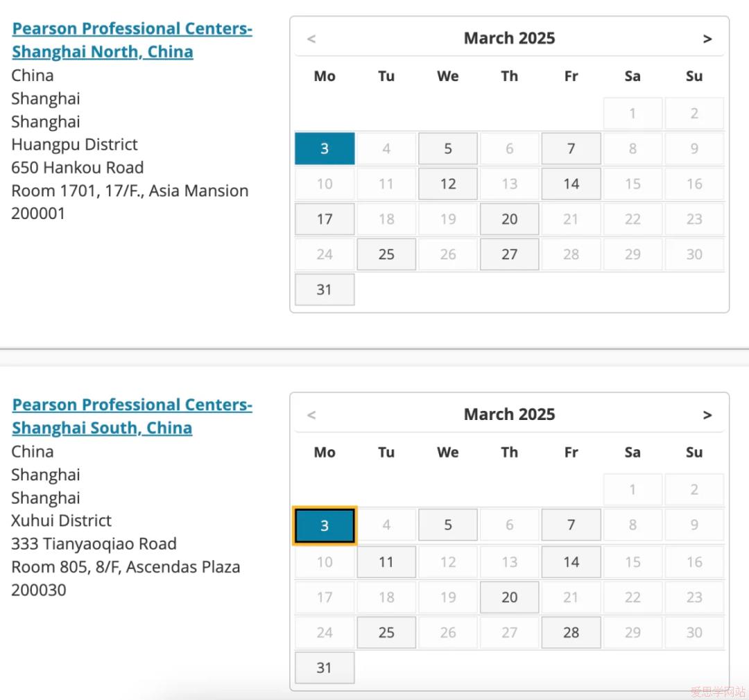Click 'Room 1701, 17/F., Asia Mansion' text
The width and height of the screenshot is (749, 700).
[130, 191]
